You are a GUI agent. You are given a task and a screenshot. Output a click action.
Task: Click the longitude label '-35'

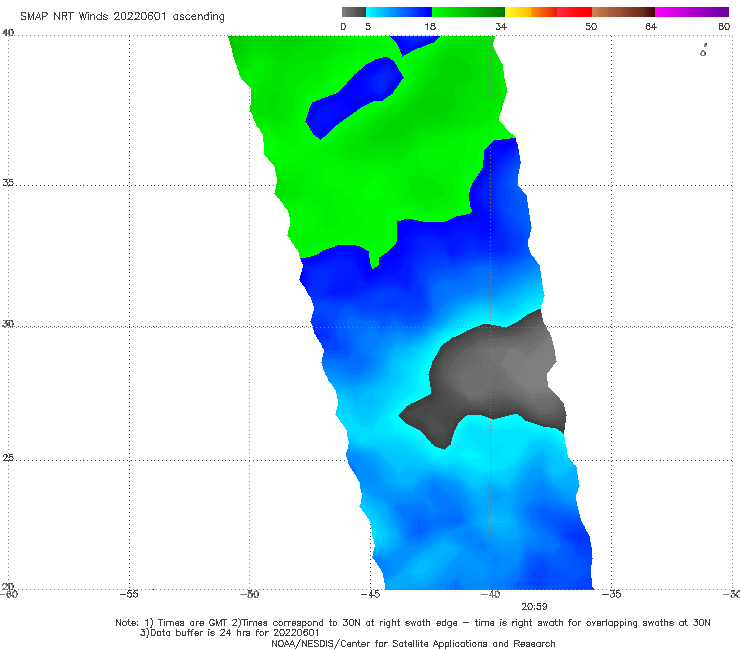pyautogui.click(x=611, y=594)
